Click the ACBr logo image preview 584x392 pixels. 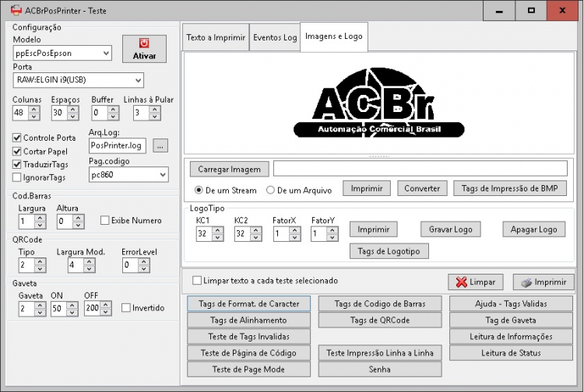(379, 103)
